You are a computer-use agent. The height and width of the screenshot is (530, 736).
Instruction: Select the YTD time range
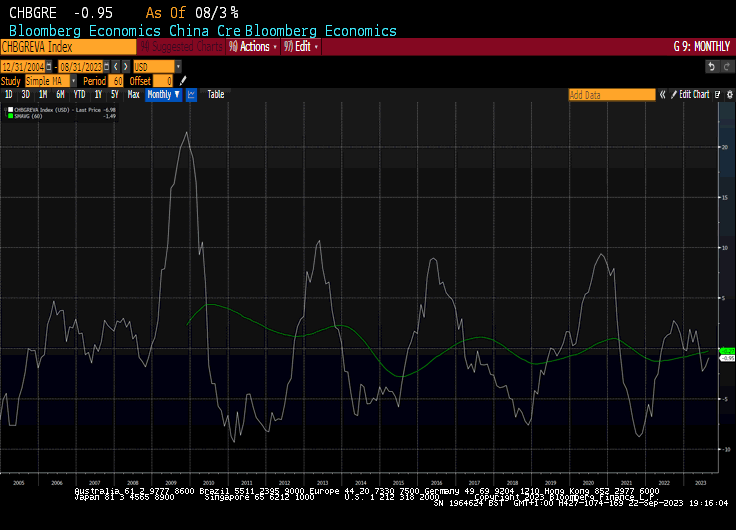(x=78, y=94)
